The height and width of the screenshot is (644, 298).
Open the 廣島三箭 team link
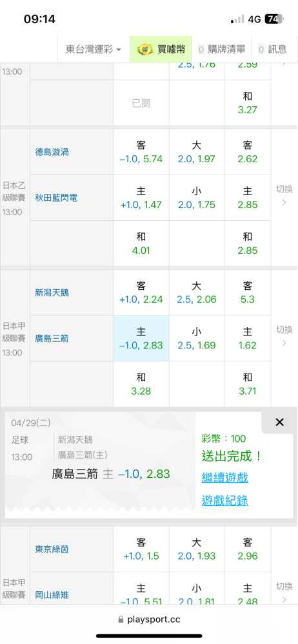52,339
